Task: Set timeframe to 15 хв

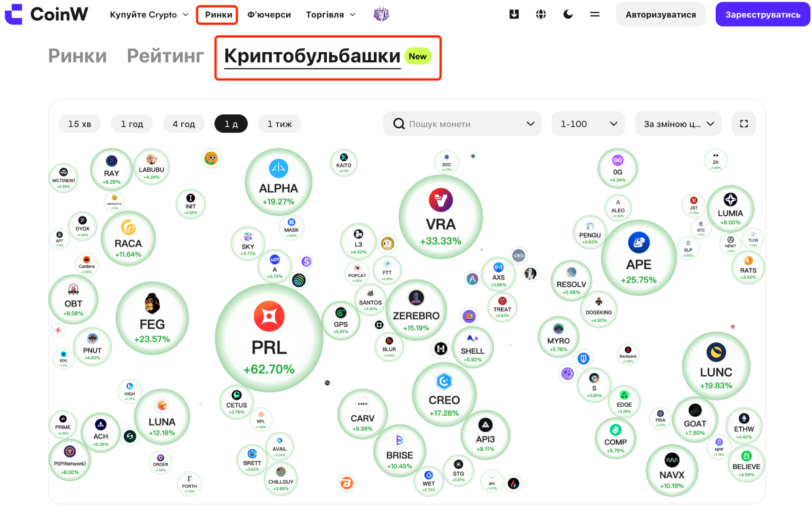Action: tap(79, 124)
